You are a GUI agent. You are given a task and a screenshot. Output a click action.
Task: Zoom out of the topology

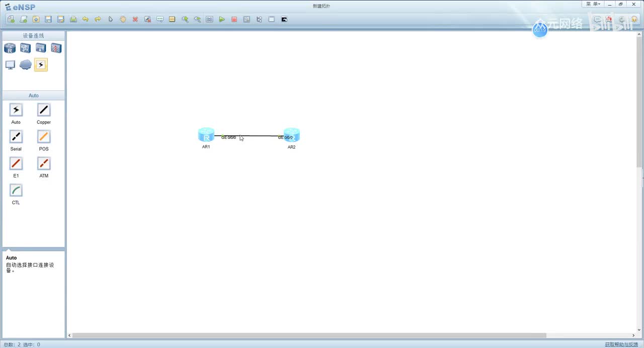coord(197,19)
